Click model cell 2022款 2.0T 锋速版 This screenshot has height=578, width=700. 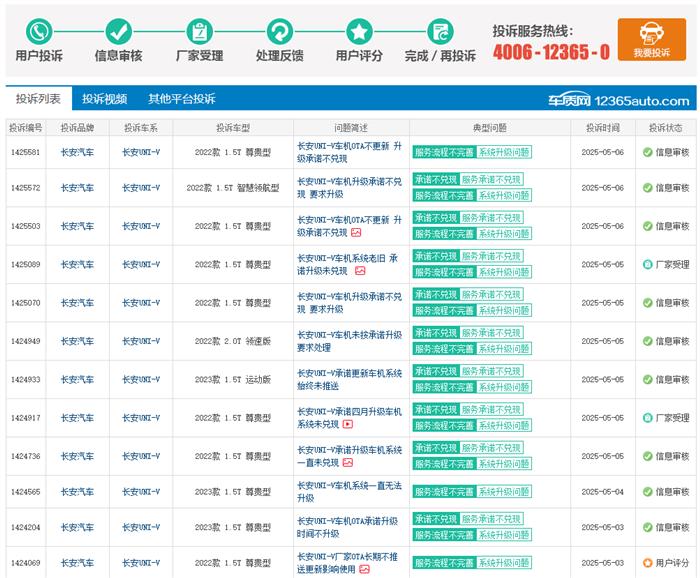(233, 341)
